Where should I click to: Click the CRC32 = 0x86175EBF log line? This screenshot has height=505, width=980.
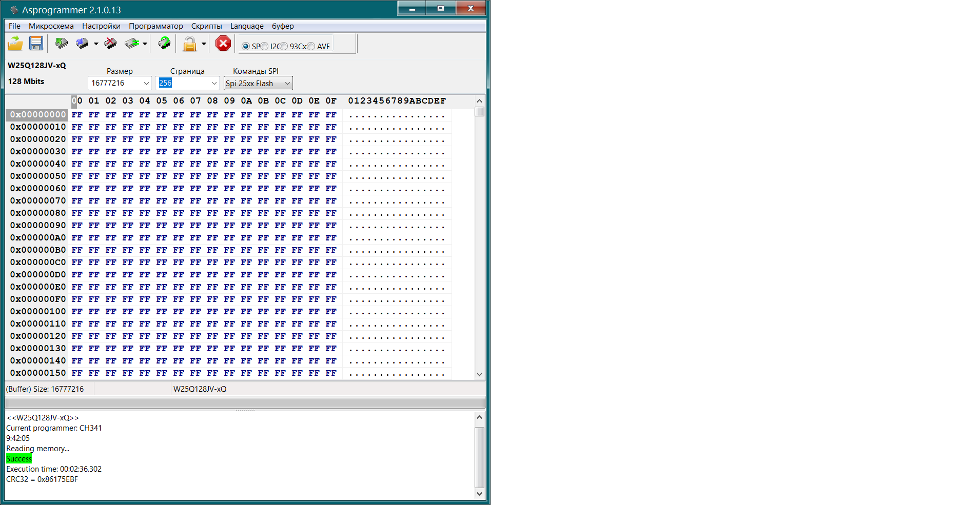tap(42, 479)
